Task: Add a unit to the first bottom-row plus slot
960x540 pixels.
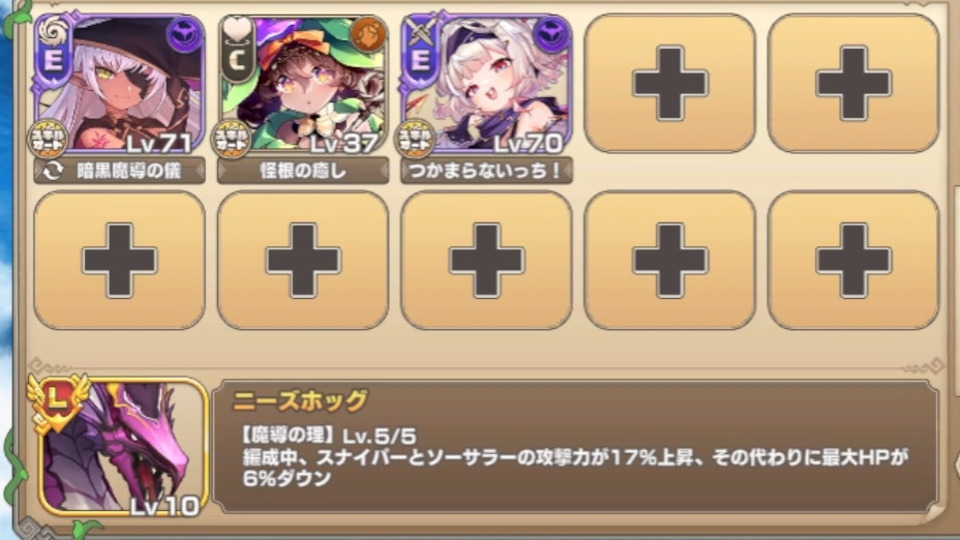Action: point(119,260)
